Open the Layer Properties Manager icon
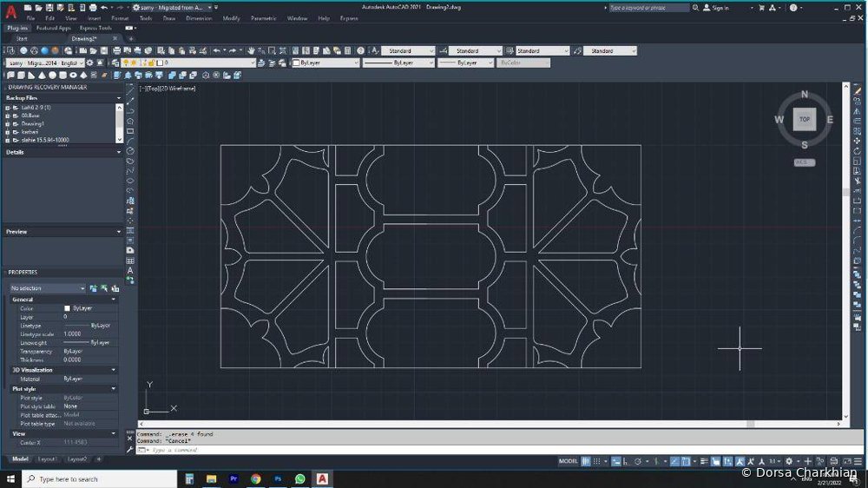 [115, 63]
